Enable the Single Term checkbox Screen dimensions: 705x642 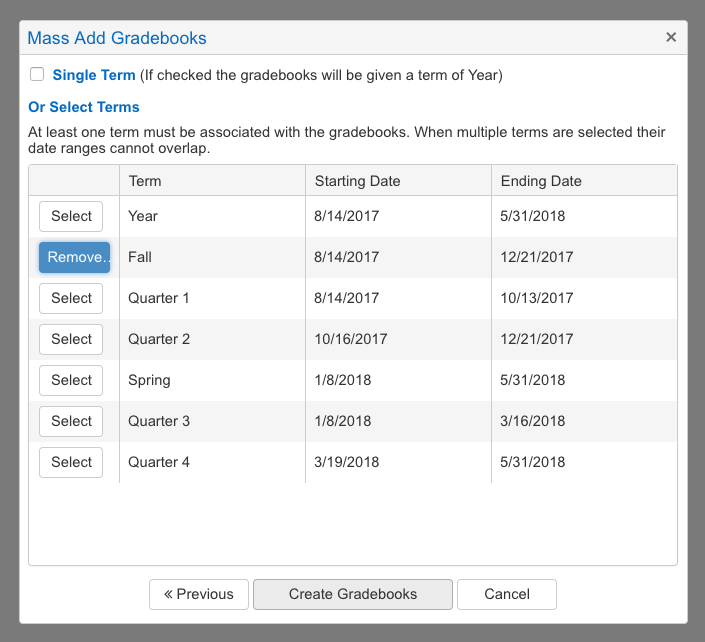pos(37,74)
